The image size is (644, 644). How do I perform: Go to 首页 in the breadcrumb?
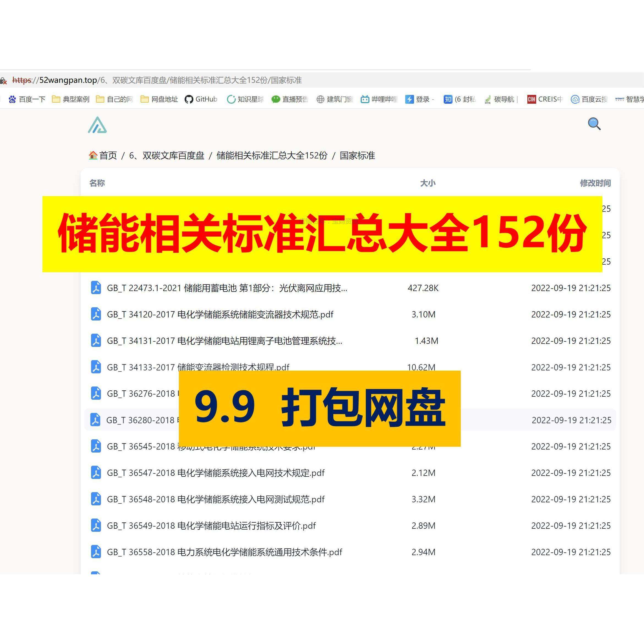tap(103, 155)
